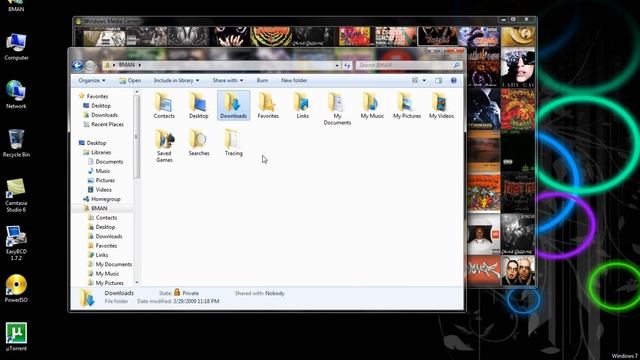The width and height of the screenshot is (640, 360).
Task: Open the Organize dropdown menu
Action: [x=92, y=80]
